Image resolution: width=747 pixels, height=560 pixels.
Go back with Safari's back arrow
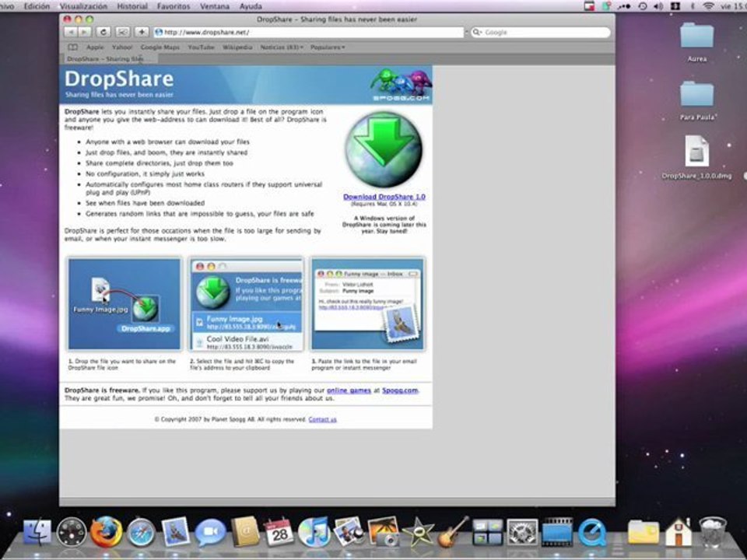click(71, 33)
